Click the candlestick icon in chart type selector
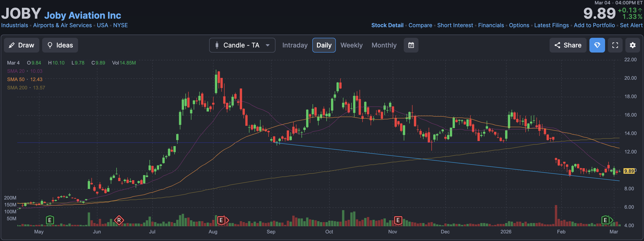 [x=217, y=45]
